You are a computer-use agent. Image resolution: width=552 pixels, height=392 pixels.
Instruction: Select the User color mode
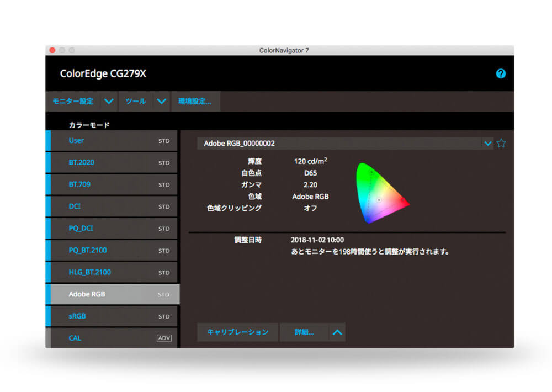[x=112, y=141]
